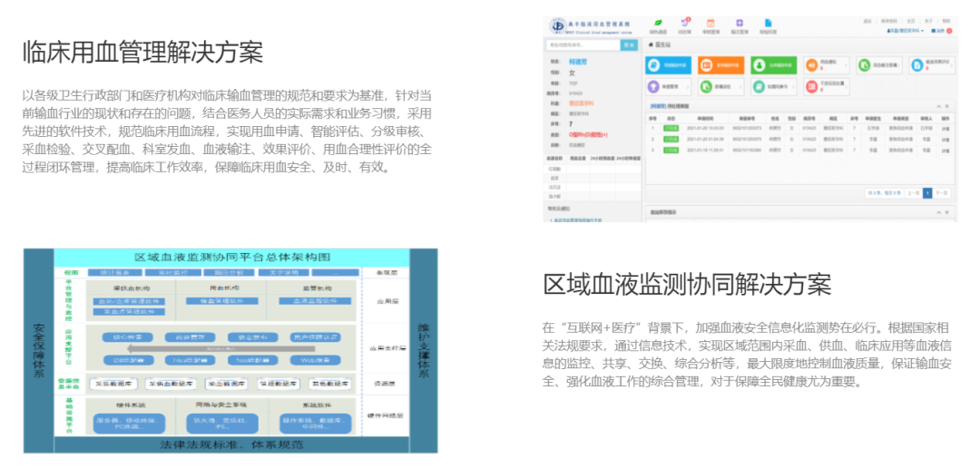Image resolution: width=980 pixels, height=468 pixels.
Task: Open the orange application tile
Action: point(720,65)
